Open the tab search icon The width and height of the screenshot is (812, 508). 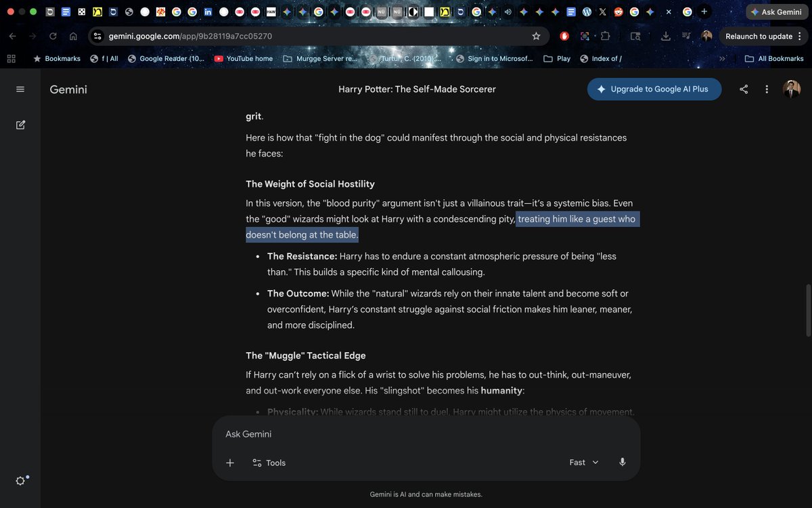pyautogui.click(x=635, y=36)
